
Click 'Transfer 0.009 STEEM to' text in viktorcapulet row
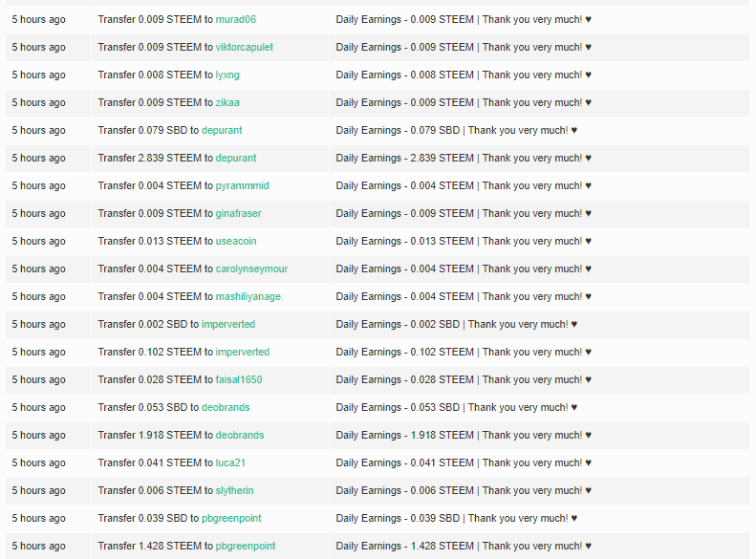click(155, 47)
